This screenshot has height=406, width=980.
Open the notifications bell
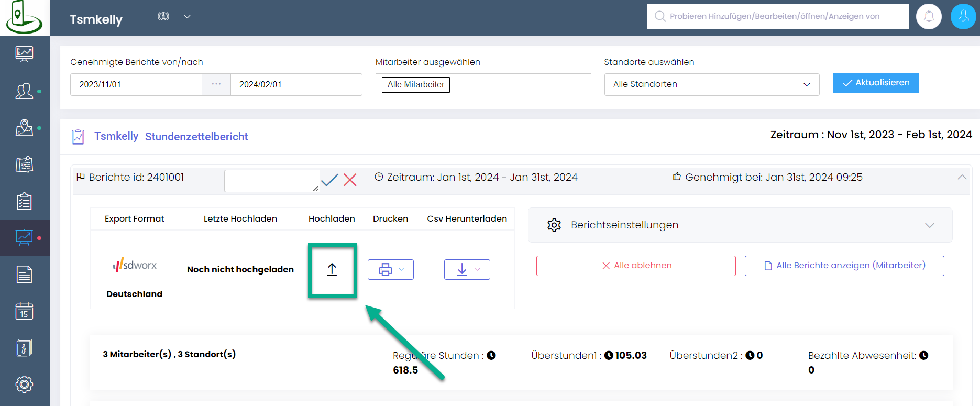point(929,16)
